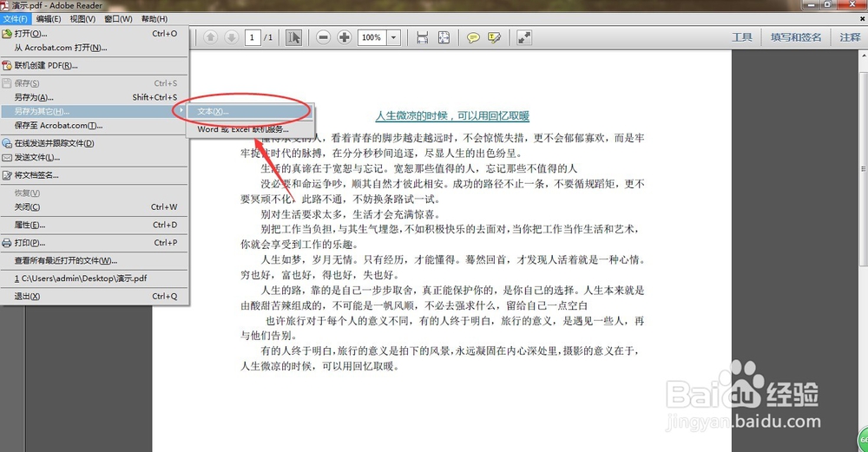Click the fit full page icon
This screenshot has width=868, height=452.
(444, 37)
